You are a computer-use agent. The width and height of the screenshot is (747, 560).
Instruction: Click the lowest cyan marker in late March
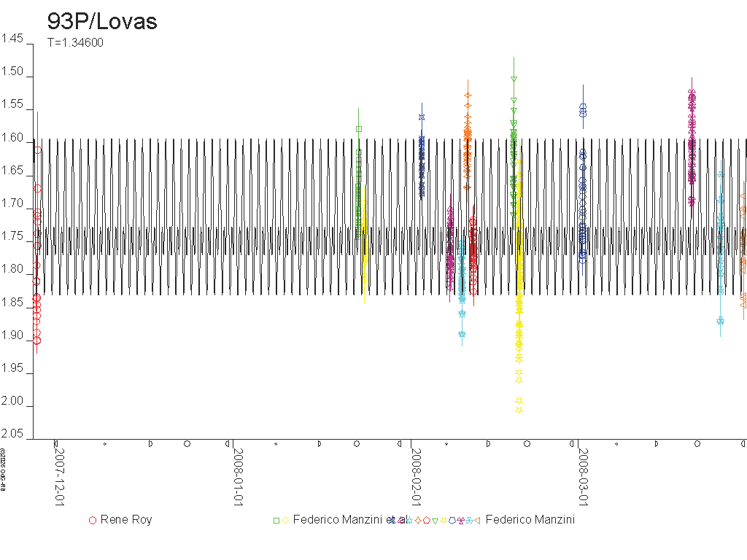[x=720, y=321]
